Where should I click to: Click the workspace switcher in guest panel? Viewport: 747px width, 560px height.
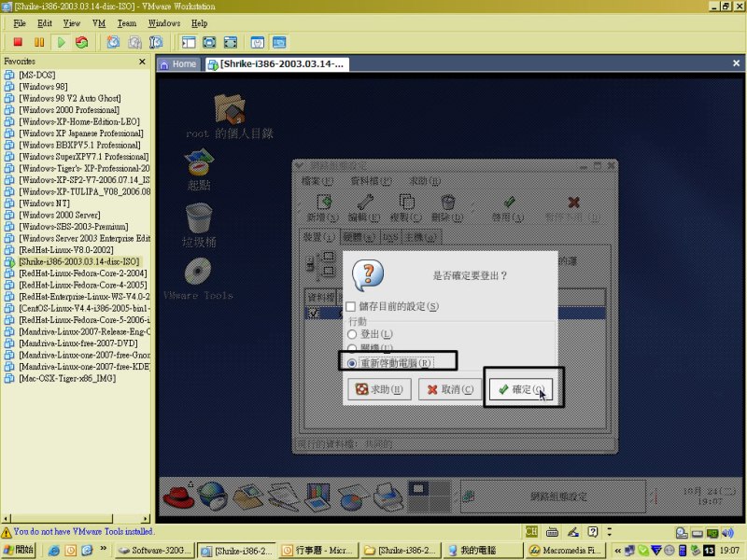click(430, 497)
